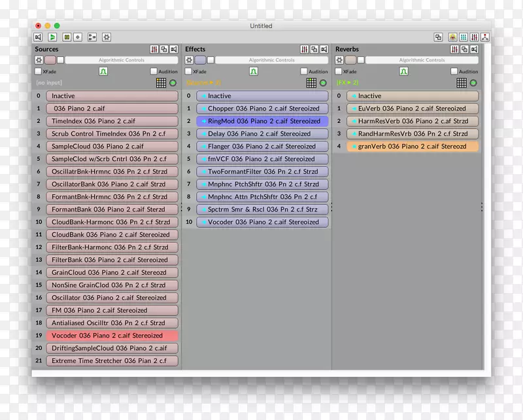Viewport: 523px width, 420px height.
Task: Click the tan Reverbs track color swatch
Action: [350, 60]
